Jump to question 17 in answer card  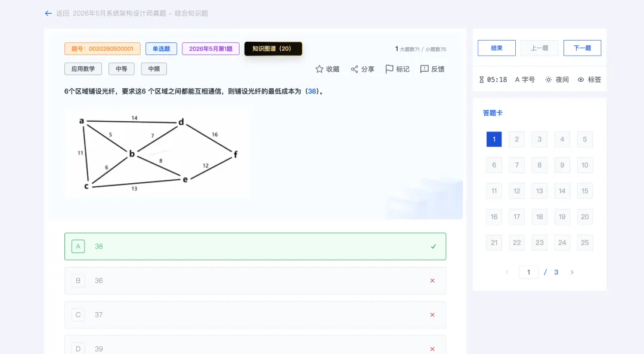[516, 217]
